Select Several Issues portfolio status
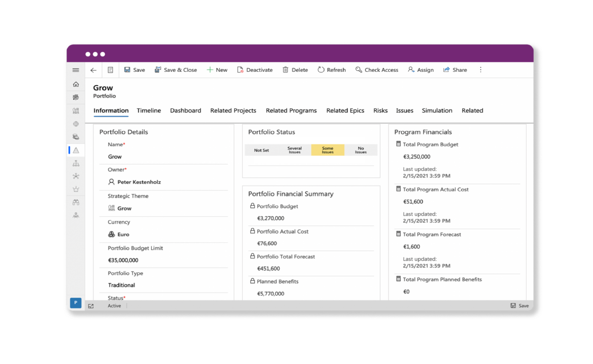 294,150
